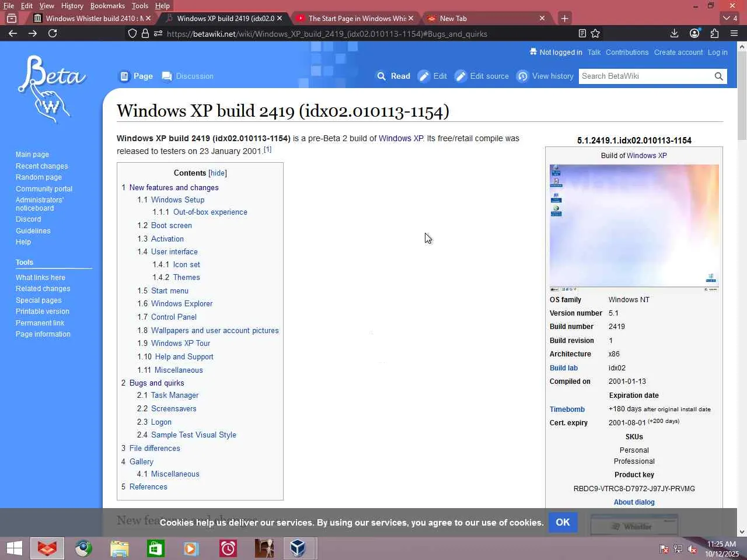
Task: Bookmark this page with the star
Action: click(x=595, y=33)
